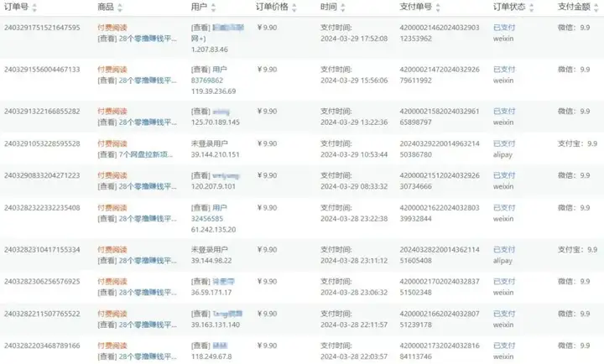Sort by 商品 column arrows

(120, 8)
